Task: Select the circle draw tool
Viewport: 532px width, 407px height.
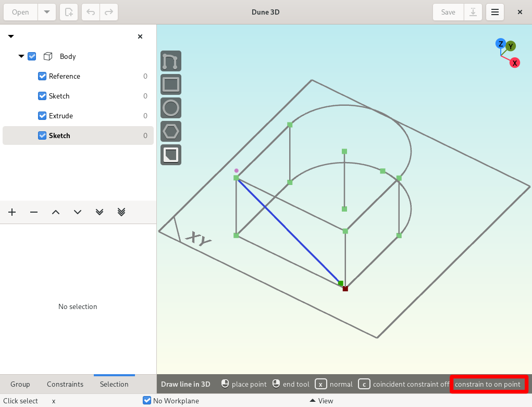Action: click(171, 108)
